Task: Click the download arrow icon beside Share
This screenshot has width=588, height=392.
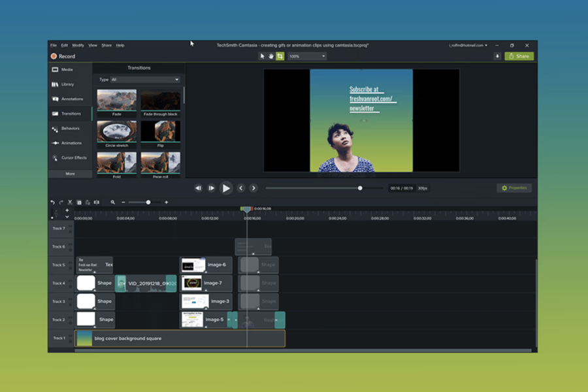Action: point(497,56)
